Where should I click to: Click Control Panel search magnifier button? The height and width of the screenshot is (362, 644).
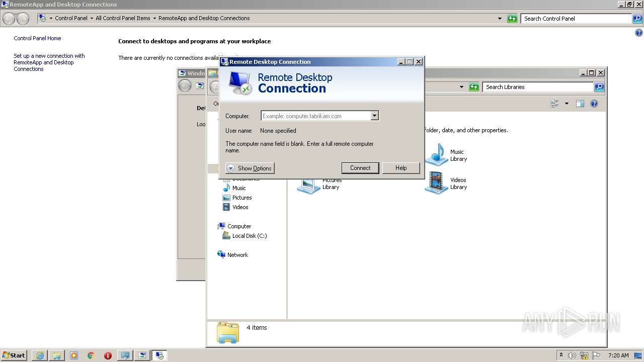(x=637, y=19)
